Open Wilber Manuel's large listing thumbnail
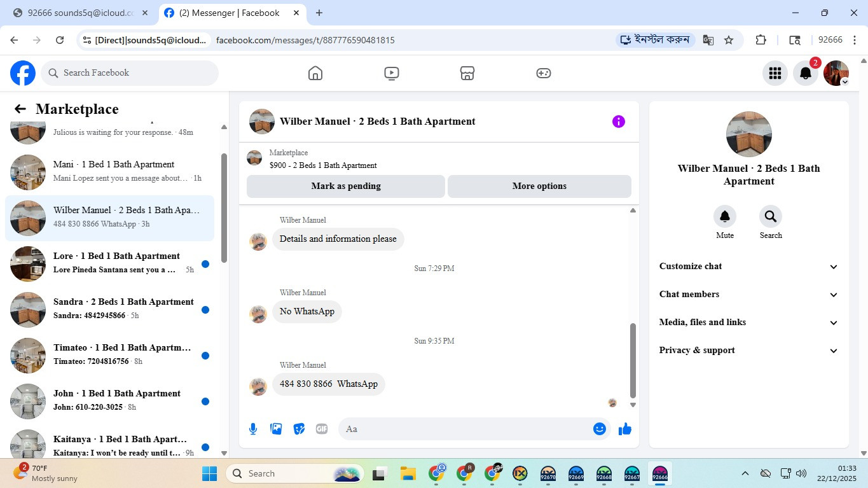The height and width of the screenshot is (488, 868). pos(749,134)
